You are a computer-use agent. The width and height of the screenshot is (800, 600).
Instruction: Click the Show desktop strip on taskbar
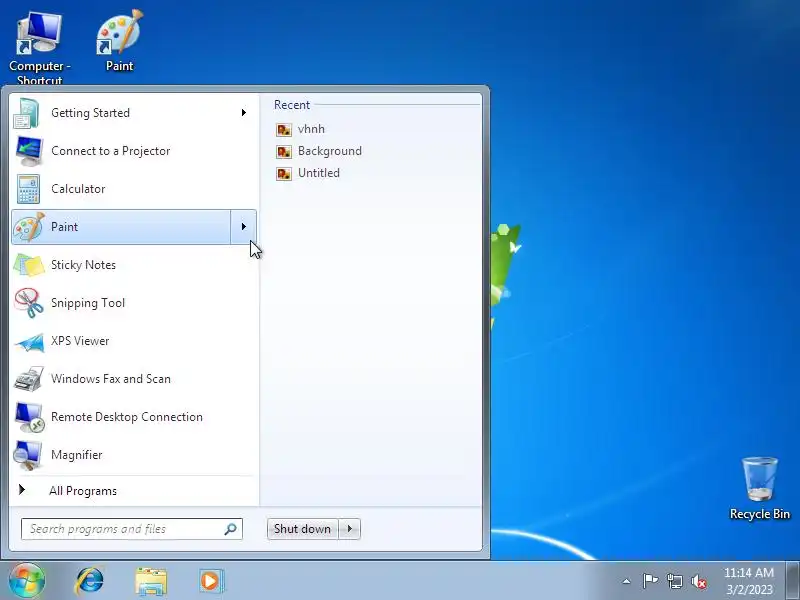point(792,580)
